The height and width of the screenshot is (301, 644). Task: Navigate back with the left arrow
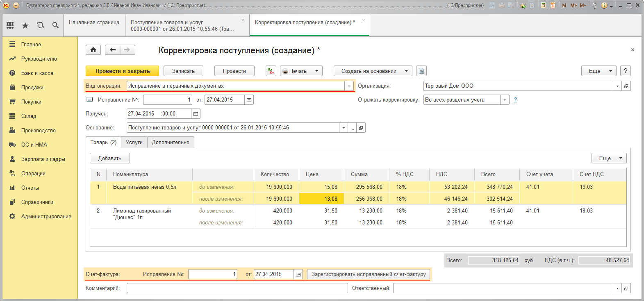[x=112, y=50]
